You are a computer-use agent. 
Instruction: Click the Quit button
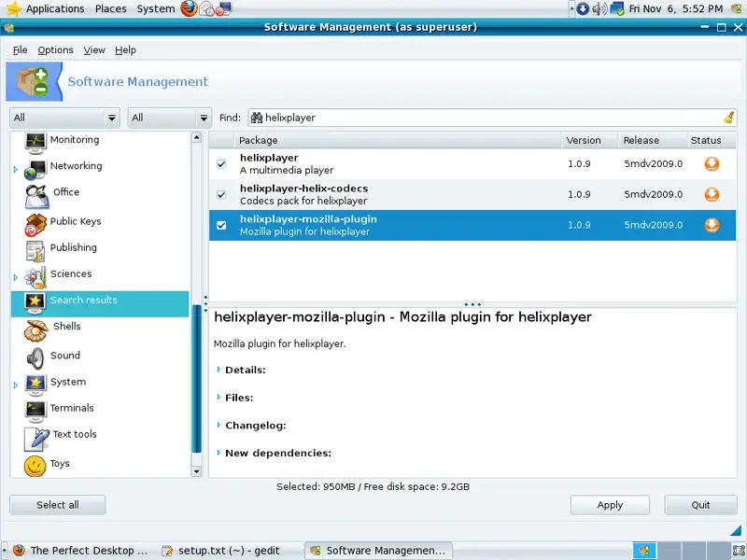pyautogui.click(x=701, y=505)
